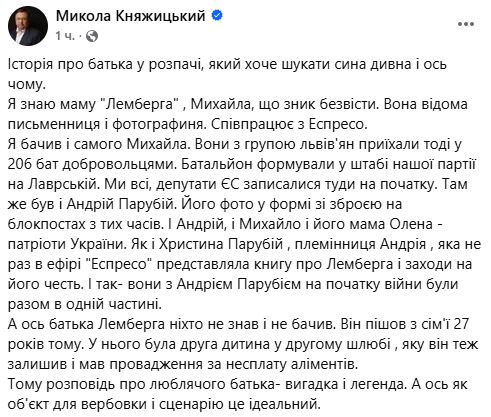Open Микола Княжицький's profile photo

(28, 26)
